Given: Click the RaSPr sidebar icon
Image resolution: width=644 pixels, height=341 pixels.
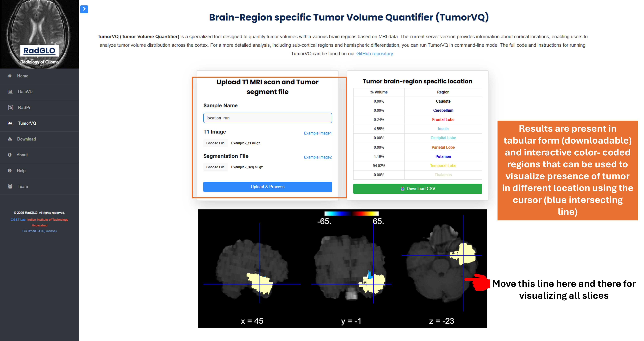Looking at the screenshot, I should click(10, 107).
